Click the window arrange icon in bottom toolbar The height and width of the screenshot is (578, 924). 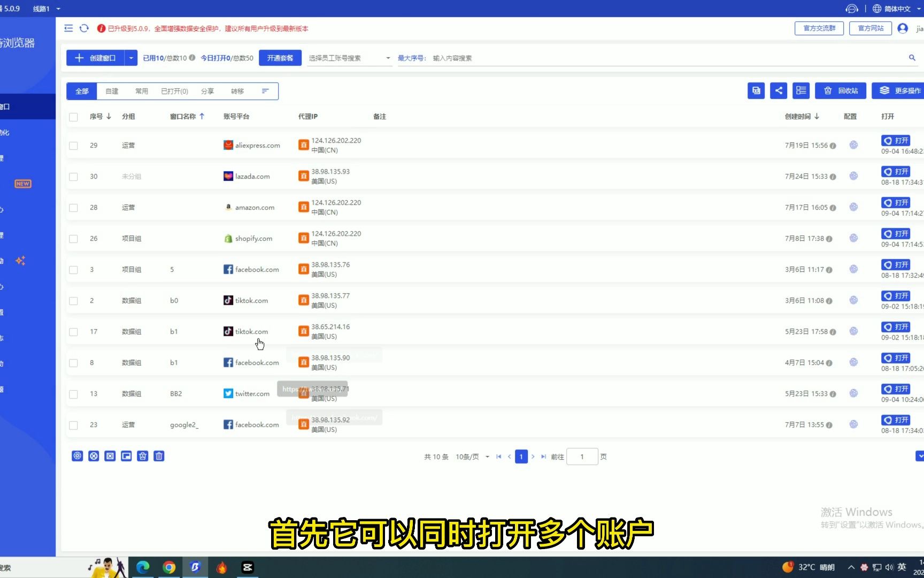[126, 456]
